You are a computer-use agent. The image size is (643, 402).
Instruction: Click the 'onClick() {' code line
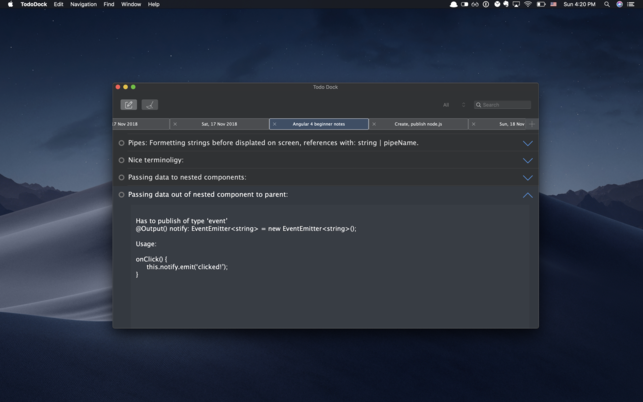(151, 259)
